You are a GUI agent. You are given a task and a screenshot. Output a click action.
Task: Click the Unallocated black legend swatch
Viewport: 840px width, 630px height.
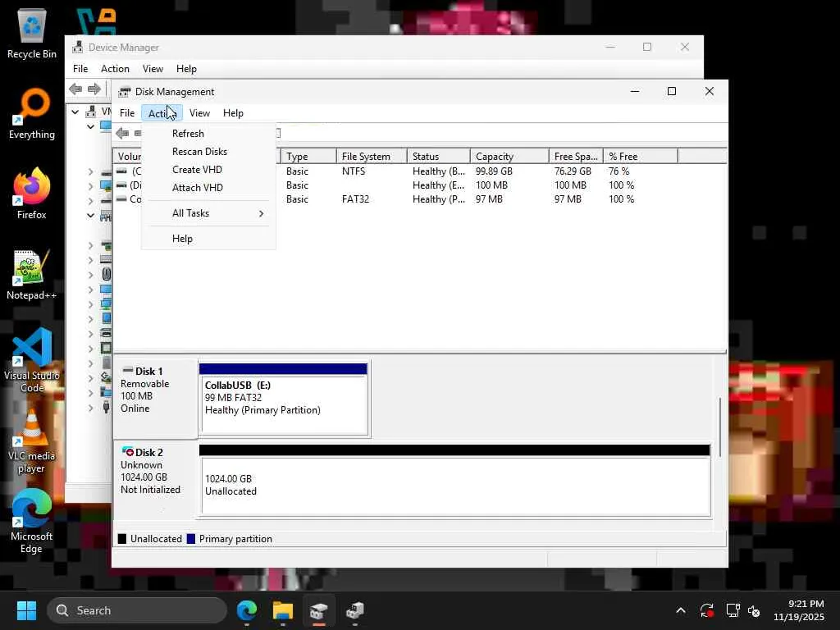tap(122, 539)
